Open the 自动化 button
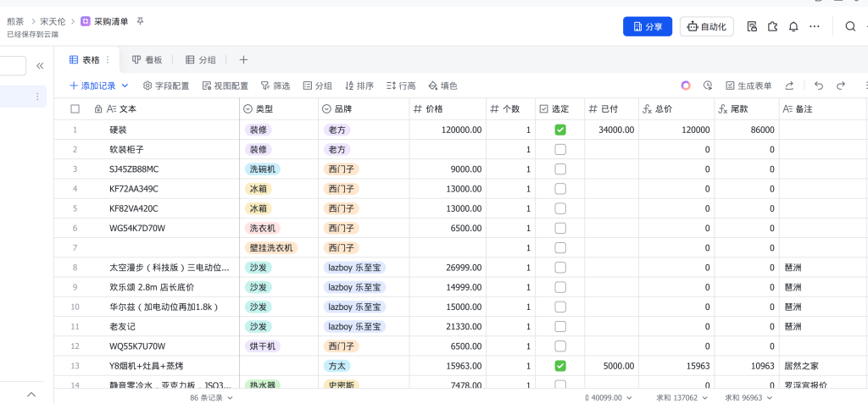Image resolution: width=868 pixels, height=404 pixels. [x=706, y=27]
